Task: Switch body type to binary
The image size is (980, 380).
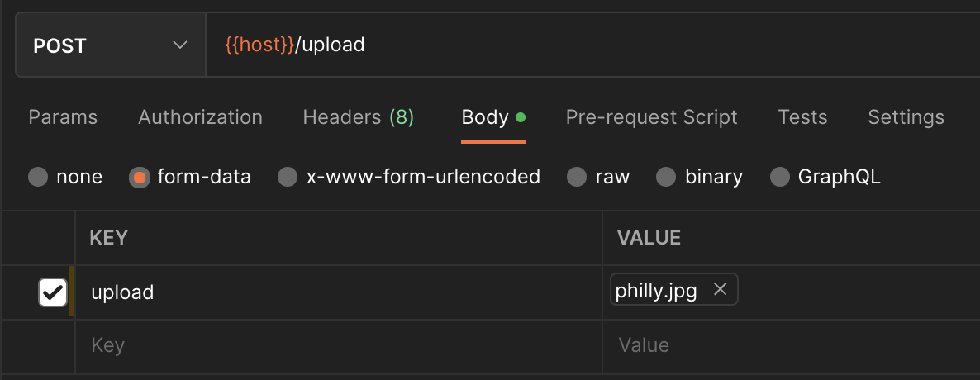Action: tap(666, 177)
